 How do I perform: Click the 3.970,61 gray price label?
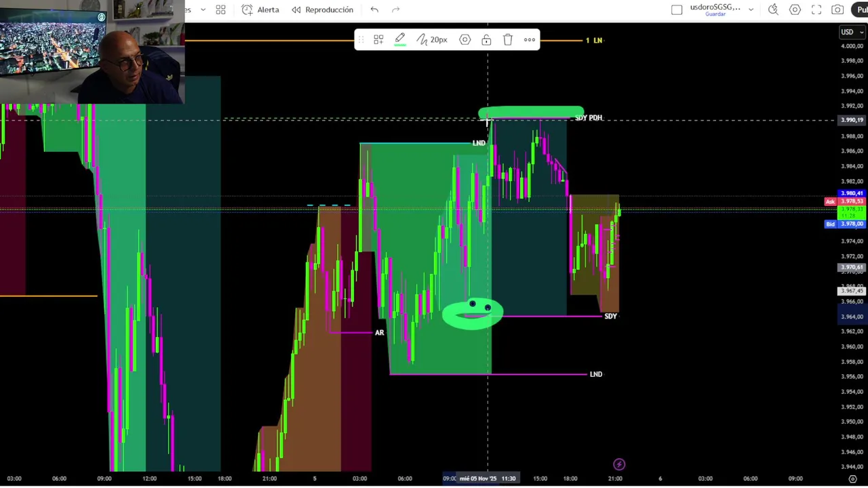coord(852,268)
